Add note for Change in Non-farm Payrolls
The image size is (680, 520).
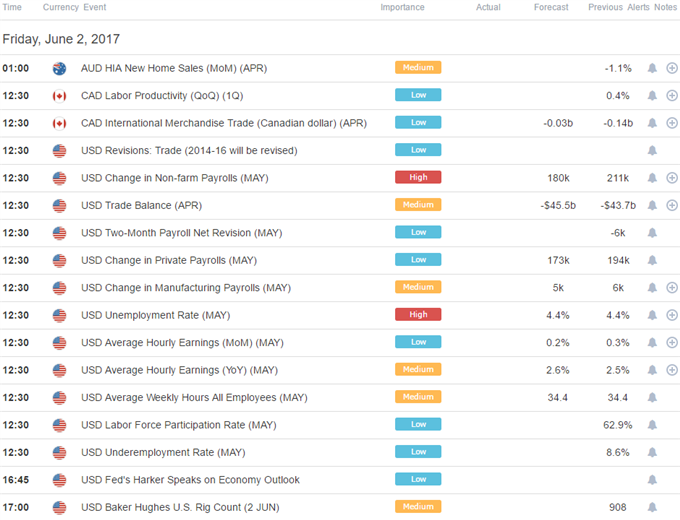click(x=672, y=178)
